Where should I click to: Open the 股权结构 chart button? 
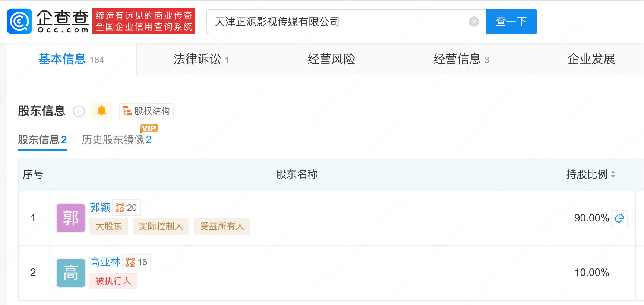[x=146, y=111]
